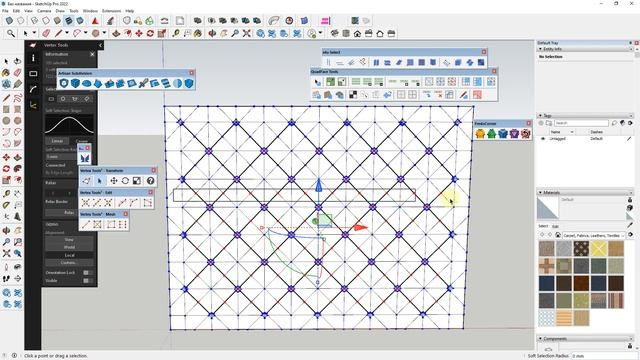640x360 pixels.
Task: Select the Scale tool in top toolbar
Action: 162,33
